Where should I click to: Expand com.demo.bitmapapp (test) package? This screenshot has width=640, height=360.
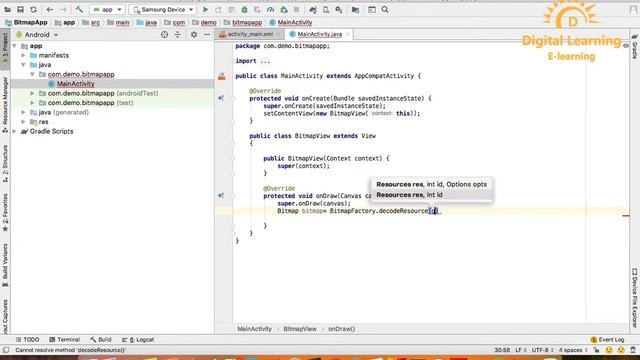tap(33, 103)
